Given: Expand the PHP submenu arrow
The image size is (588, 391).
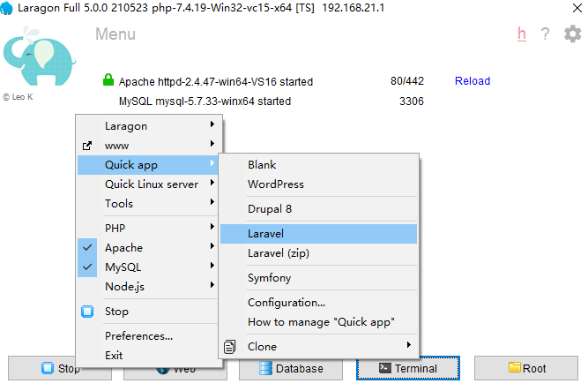Looking at the screenshot, I should [212, 227].
